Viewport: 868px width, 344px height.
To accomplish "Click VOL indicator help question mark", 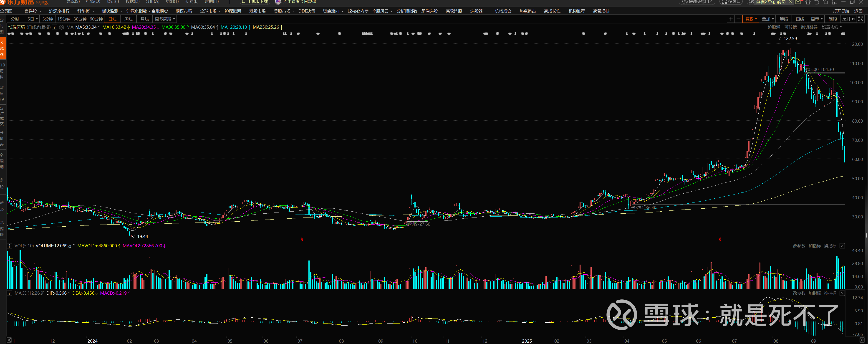I will pyautogui.click(x=9, y=246).
